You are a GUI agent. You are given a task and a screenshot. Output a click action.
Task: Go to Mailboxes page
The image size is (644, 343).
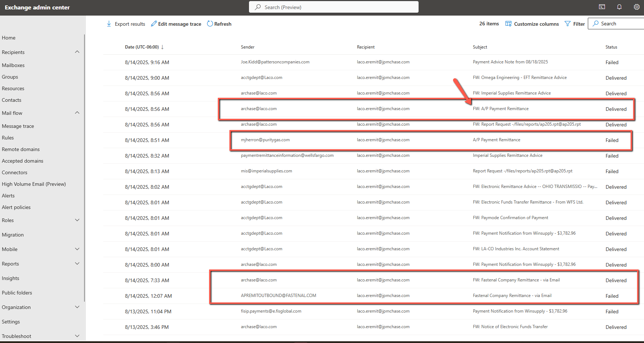pyautogui.click(x=13, y=65)
